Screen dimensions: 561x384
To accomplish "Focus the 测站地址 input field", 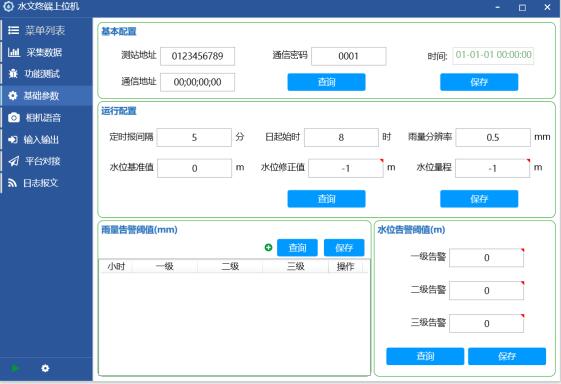I will point(197,56).
